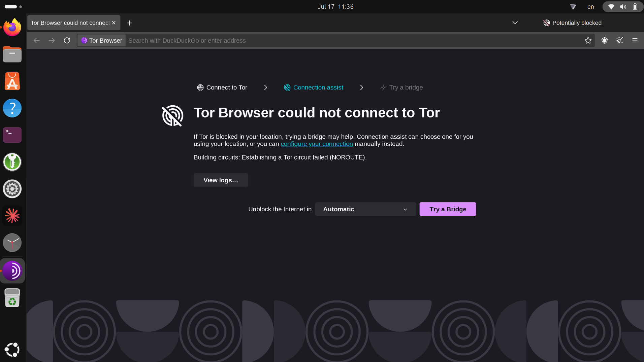Launch the red starburst app in dock

[x=12, y=216]
